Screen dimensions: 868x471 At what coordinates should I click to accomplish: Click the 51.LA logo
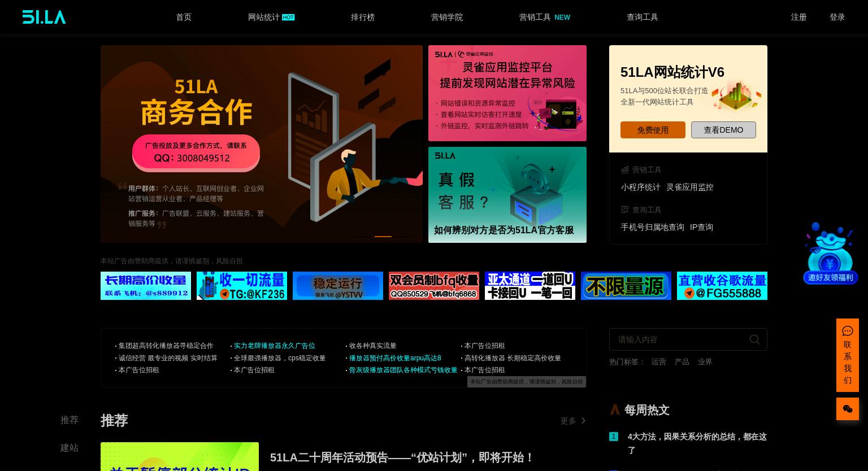[x=44, y=17]
